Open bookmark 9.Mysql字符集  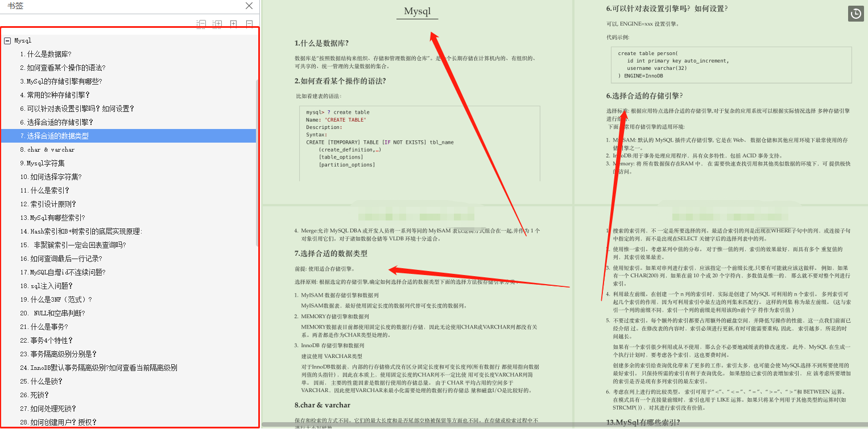point(42,163)
